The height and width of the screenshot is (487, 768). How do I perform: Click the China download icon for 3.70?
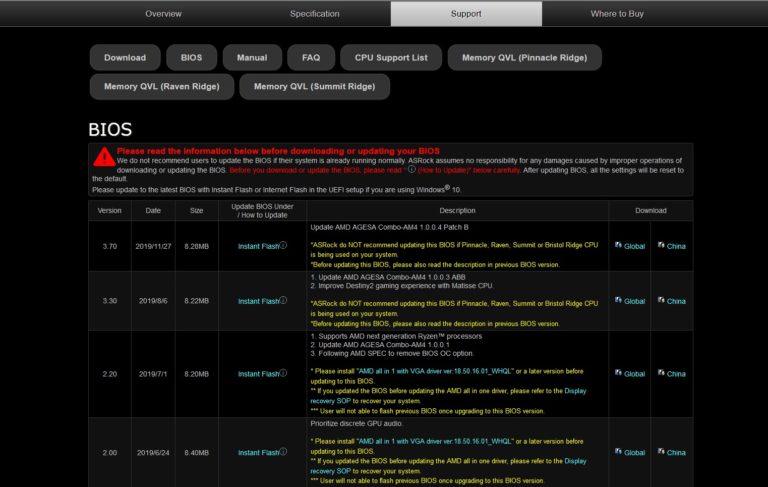click(x=661, y=245)
